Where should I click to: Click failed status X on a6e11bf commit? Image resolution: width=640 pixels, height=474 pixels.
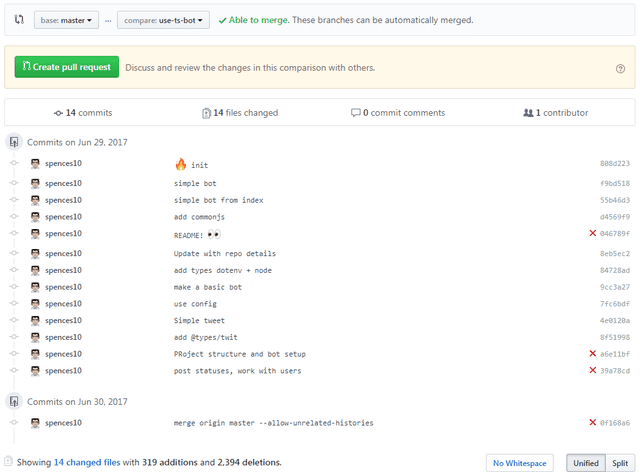pos(593,354)
